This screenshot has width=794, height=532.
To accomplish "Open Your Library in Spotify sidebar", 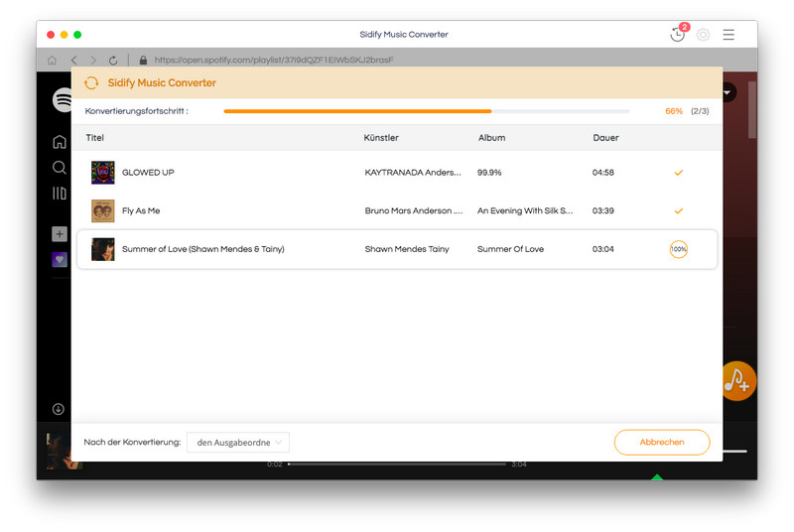I will [x=60, y=194].
